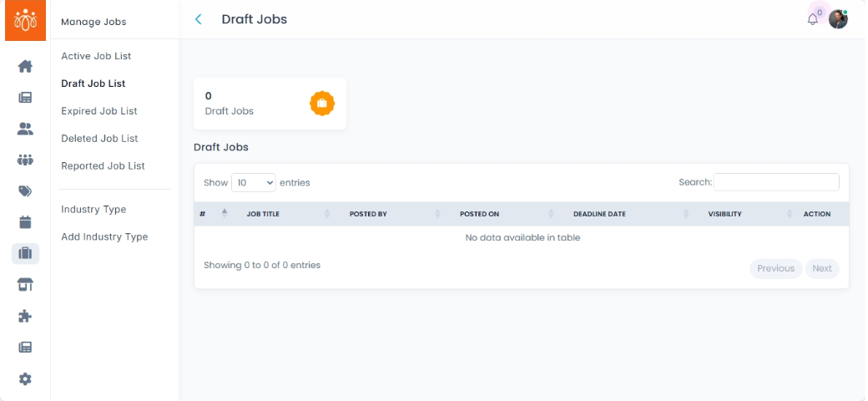868x401 pixels.
Task: Click the notifications bell icon
Action: pos(813,19)
